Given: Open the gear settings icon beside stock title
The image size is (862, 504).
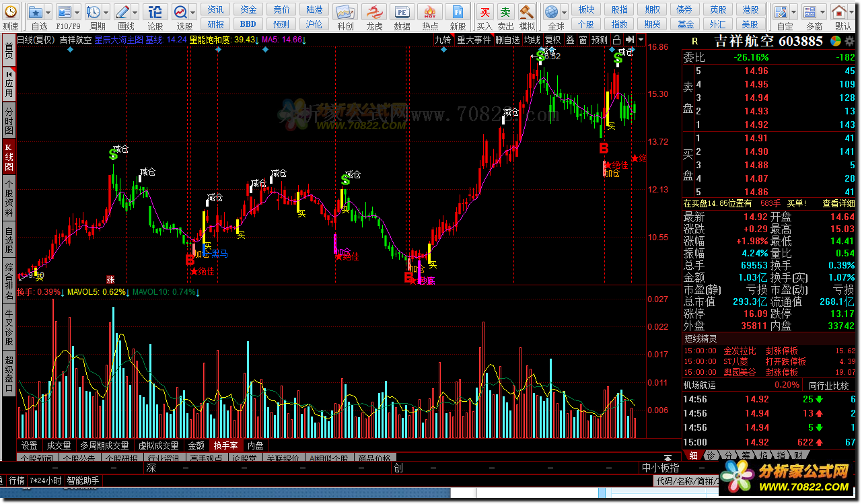Looking at the screenshot, I should tap(849, 41).
